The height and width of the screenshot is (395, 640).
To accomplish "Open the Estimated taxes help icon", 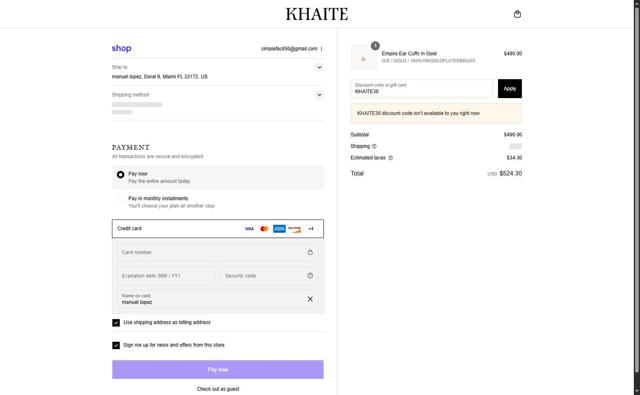I will [391, 158].
